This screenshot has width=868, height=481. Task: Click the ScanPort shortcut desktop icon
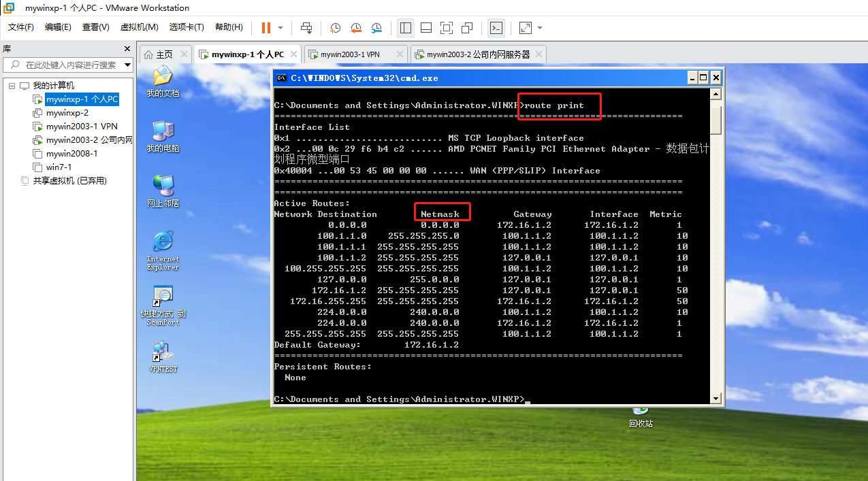click(x=163, y=306)
